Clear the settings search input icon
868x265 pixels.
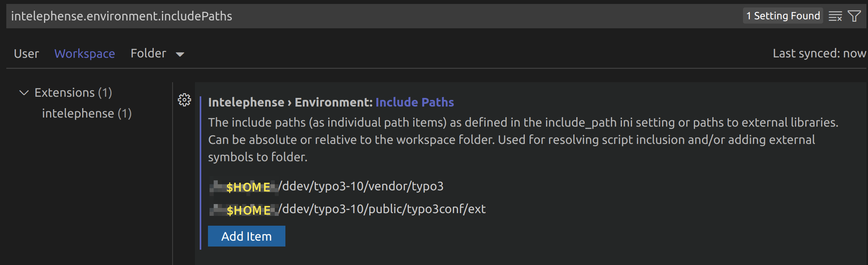[x=835, y=16]
